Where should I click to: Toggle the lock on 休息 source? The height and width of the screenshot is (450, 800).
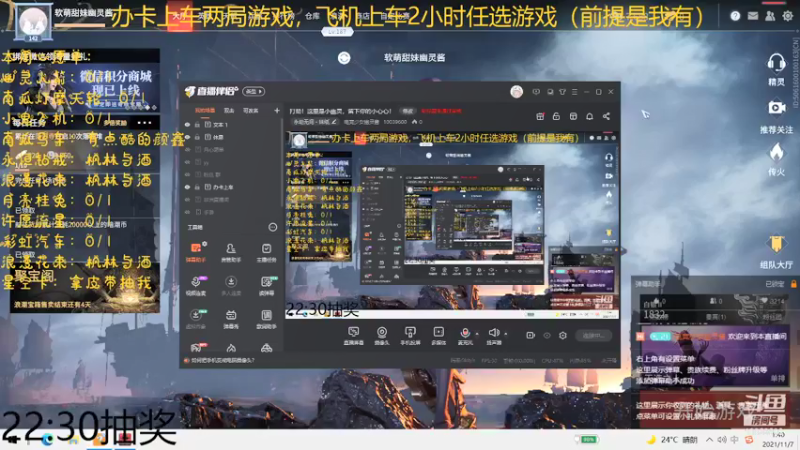pyautogui.click(x=197, y=137)
